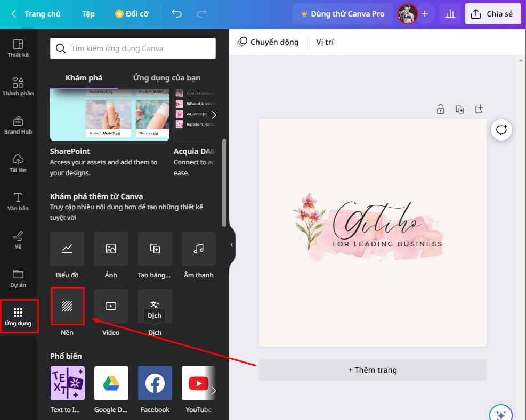Expand SharePoint carousel with right chevron

(x=214, y=114)
